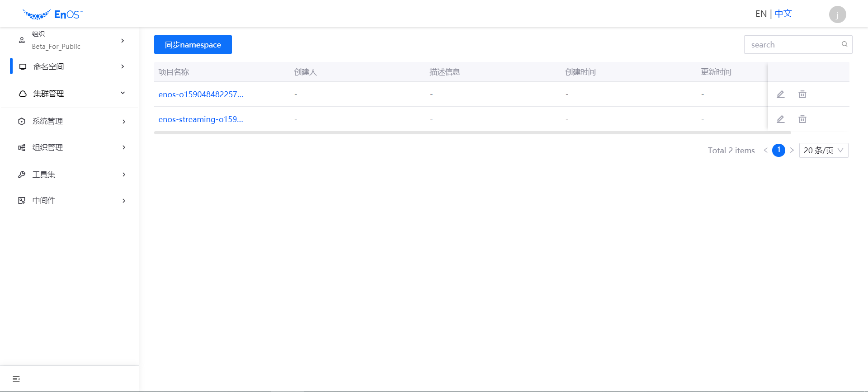Edit the enos-o159048482257 row
Screen dimensions: 868x392
tap(781, 94)
